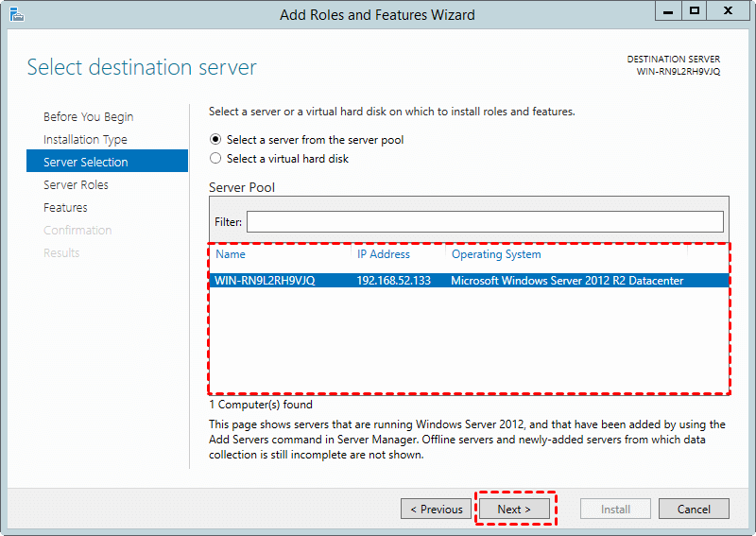Screen dimensions: 756x536
Task: Click IP address 192.168.52.133 cell
Action: (x=393, y=281)
